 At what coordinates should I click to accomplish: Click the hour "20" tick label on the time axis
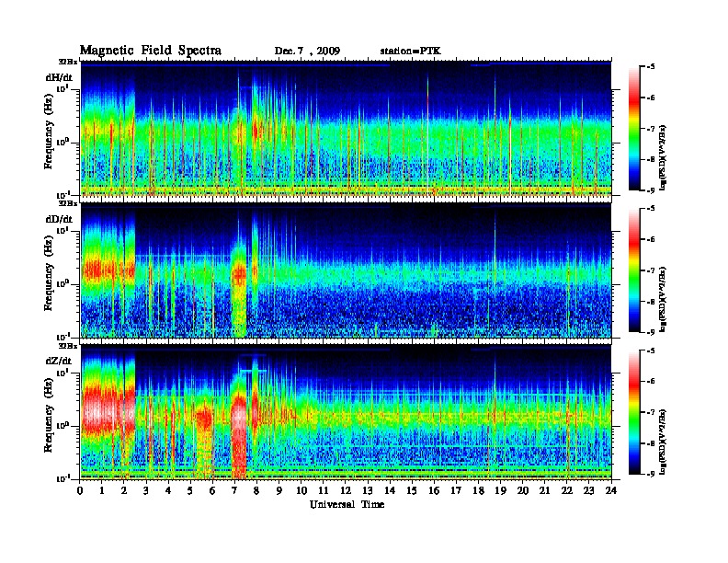522,490
